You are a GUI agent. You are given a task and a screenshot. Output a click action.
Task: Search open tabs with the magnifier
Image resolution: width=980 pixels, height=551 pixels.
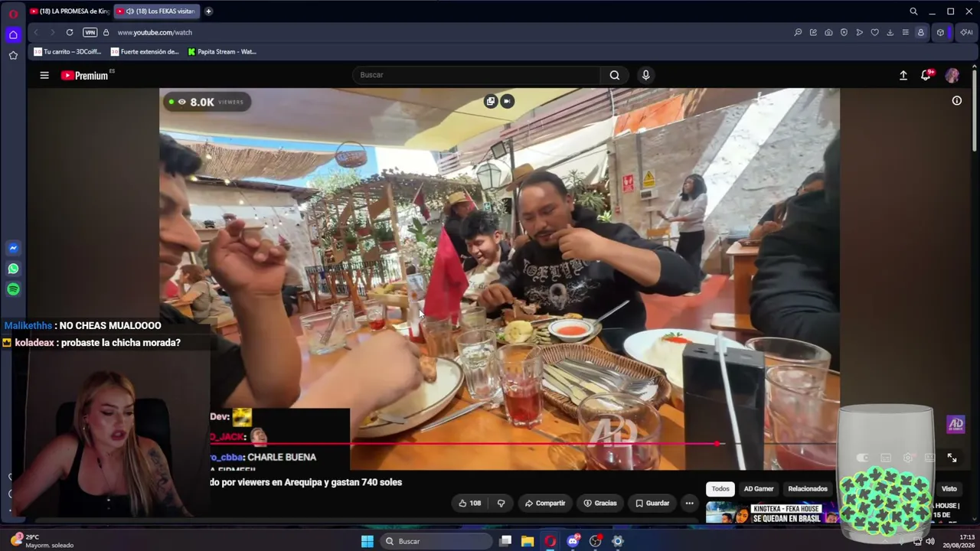pyautogui.click(x=913, y=11)
